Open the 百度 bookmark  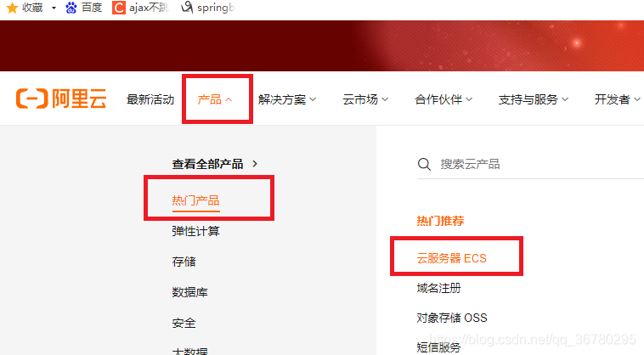coord(83,8)
